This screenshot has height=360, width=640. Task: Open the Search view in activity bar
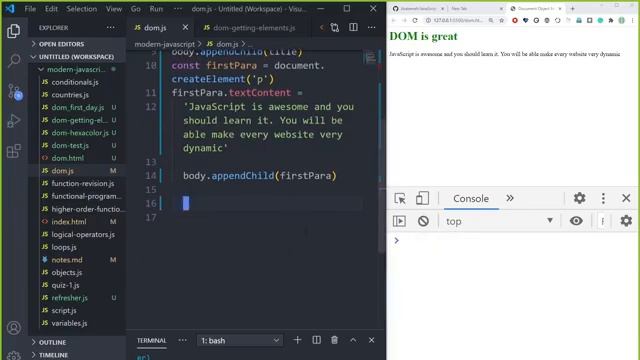[x=14, y=61]
